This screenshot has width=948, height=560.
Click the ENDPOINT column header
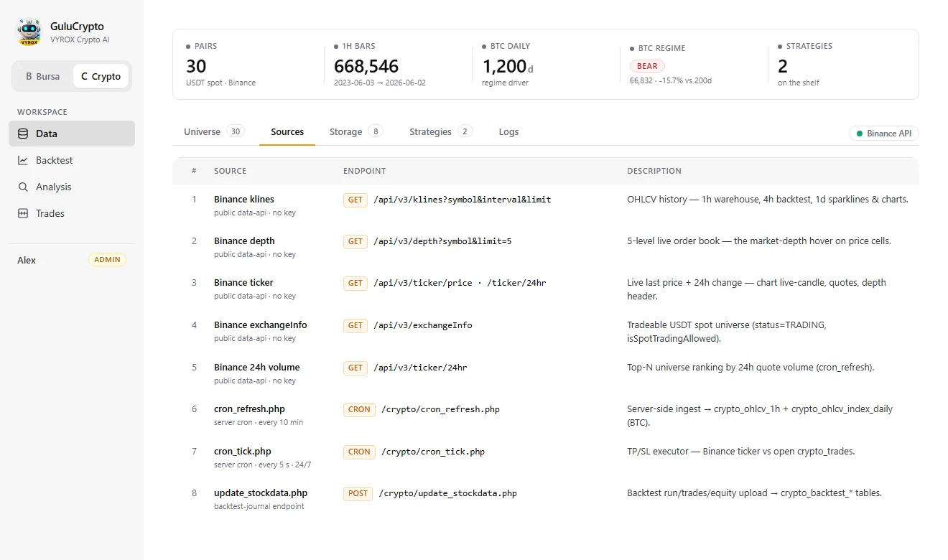click(x=364, y=171)
